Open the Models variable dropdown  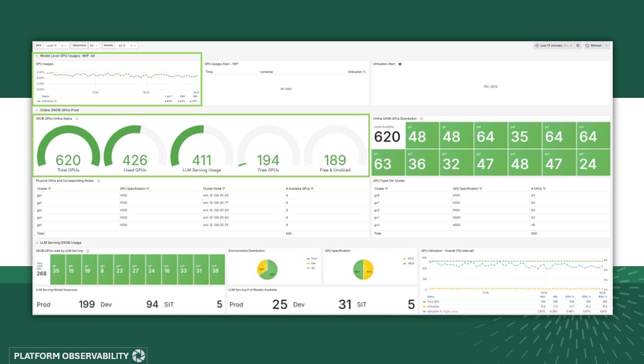tap(126, 45)
